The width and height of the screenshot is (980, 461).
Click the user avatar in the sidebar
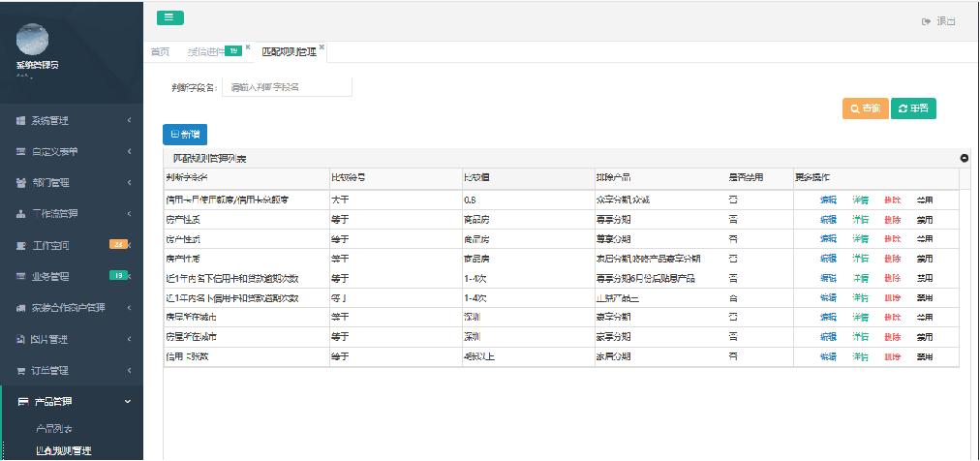32,40
